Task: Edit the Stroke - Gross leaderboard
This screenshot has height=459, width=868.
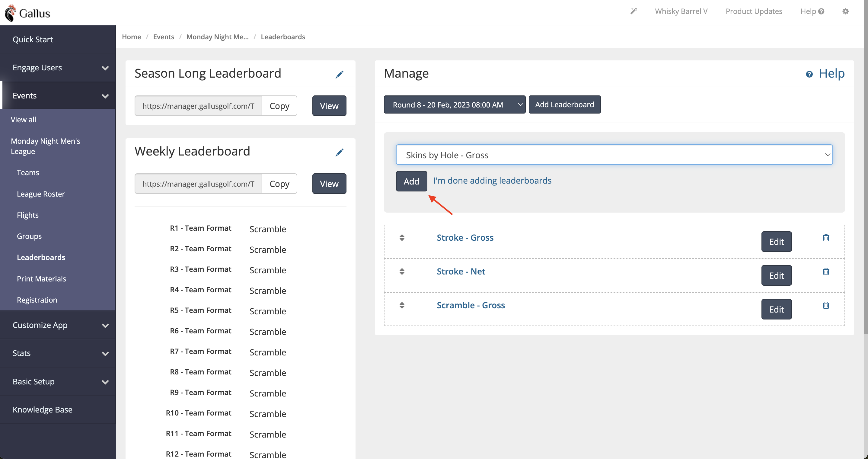Action: click(776, 242)
